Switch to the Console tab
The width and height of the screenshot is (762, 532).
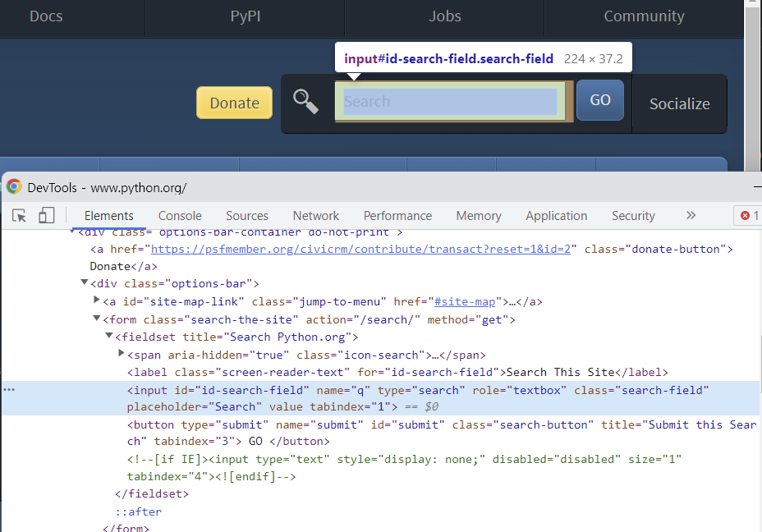click(180, 215)
